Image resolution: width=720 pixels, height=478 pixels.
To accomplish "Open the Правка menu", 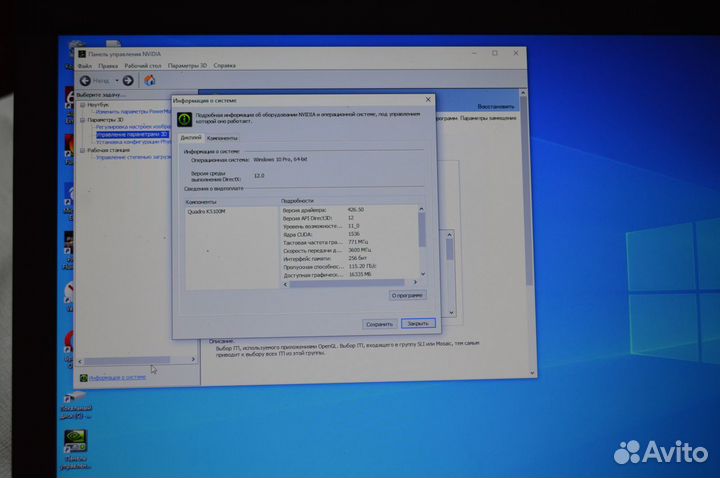I will [108, 66].
